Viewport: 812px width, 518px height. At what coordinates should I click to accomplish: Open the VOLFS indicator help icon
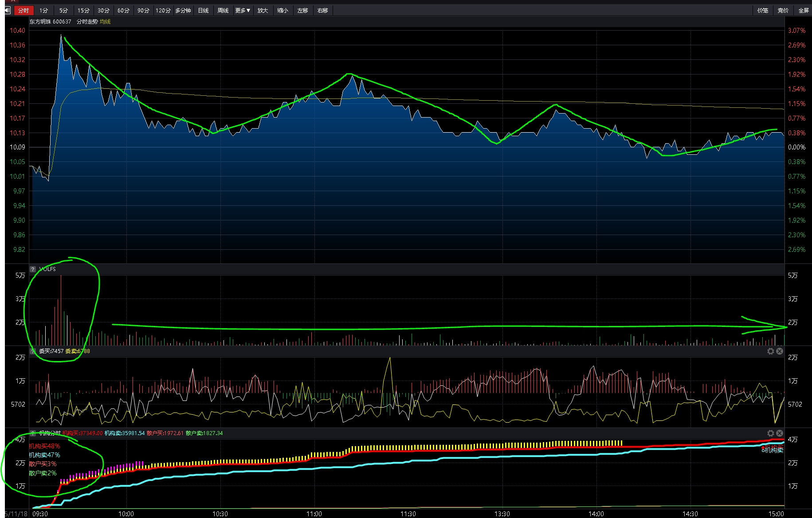(x=33, y=269)
